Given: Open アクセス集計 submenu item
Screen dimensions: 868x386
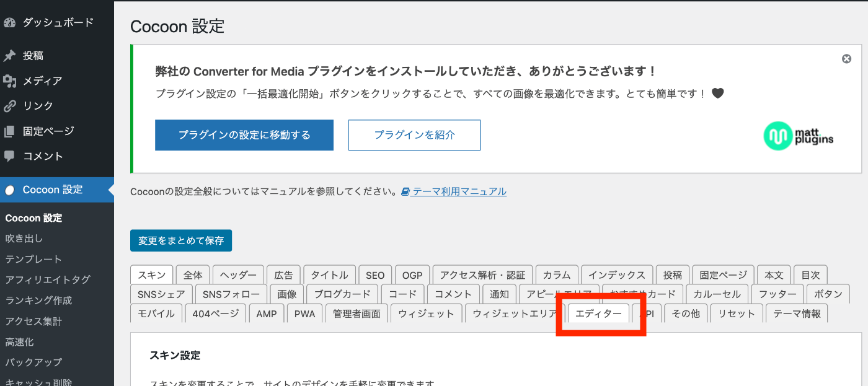Looking at the screenshot, I should (33, 322).
